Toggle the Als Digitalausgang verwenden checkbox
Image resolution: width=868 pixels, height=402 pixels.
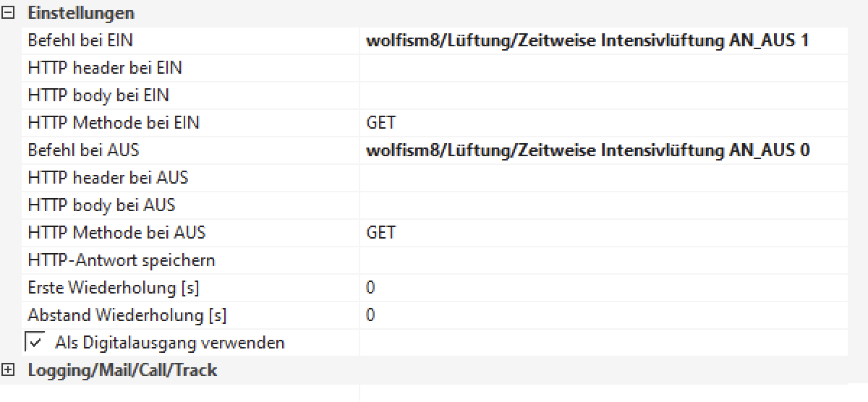34,343
